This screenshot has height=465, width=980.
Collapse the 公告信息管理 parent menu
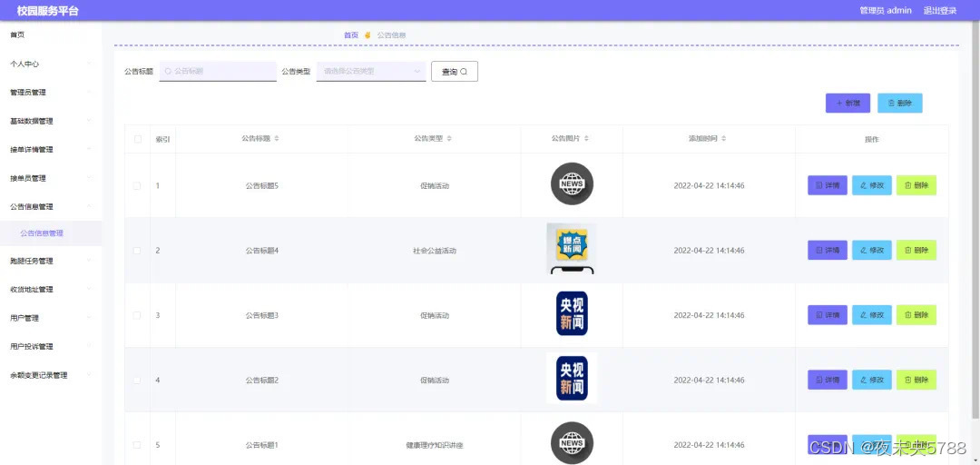(x=51, y=206)
